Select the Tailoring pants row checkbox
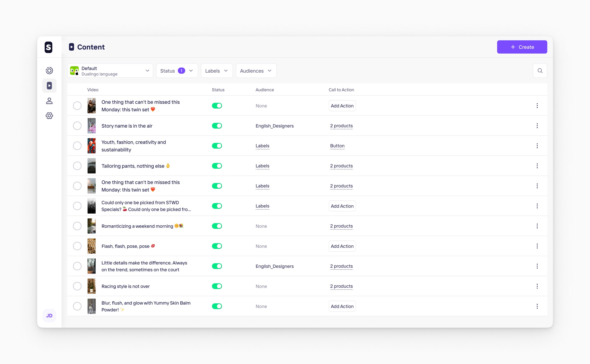 [77, 166]
